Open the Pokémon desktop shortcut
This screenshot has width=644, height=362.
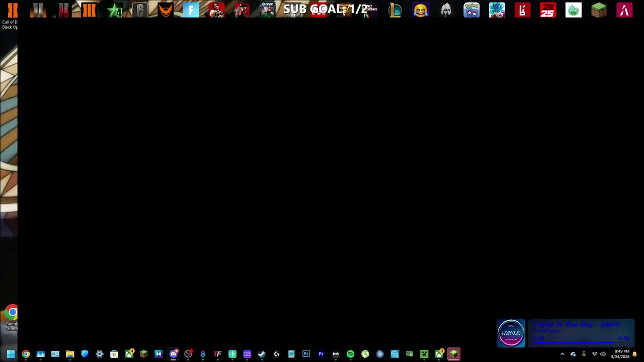click(x=471, y=10)
